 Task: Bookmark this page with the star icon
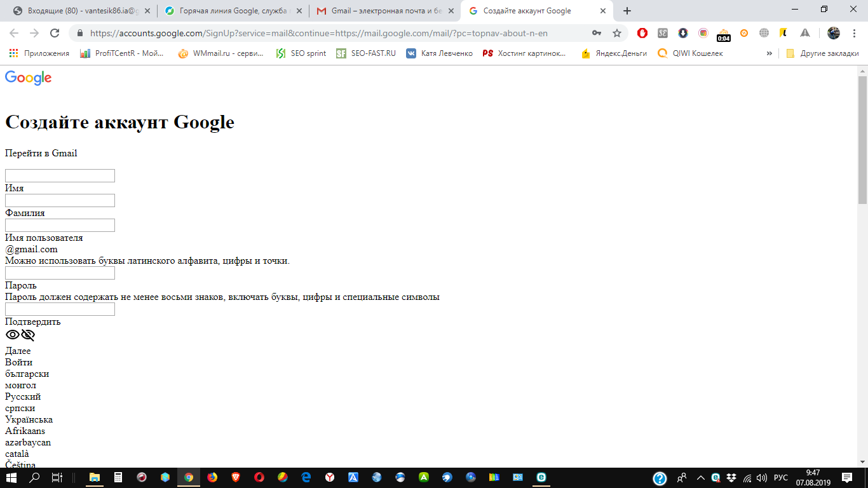pos(616,33)
